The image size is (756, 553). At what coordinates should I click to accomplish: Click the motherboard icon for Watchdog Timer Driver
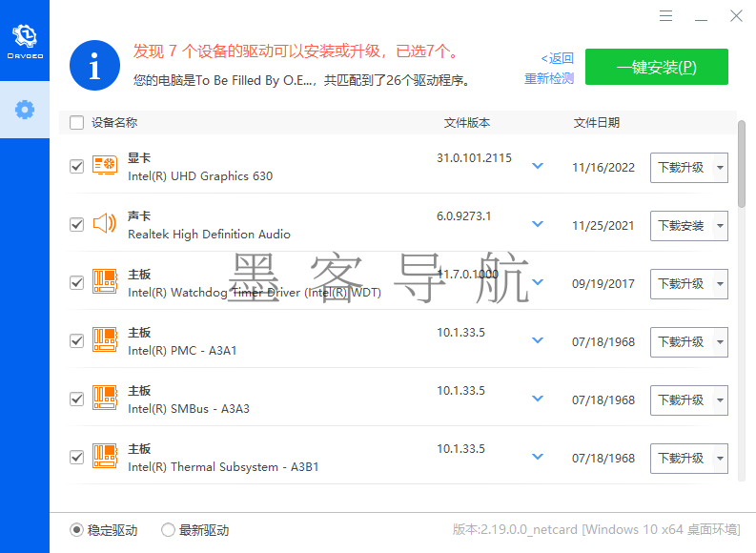pyautogui.click(x=105, y=281)
